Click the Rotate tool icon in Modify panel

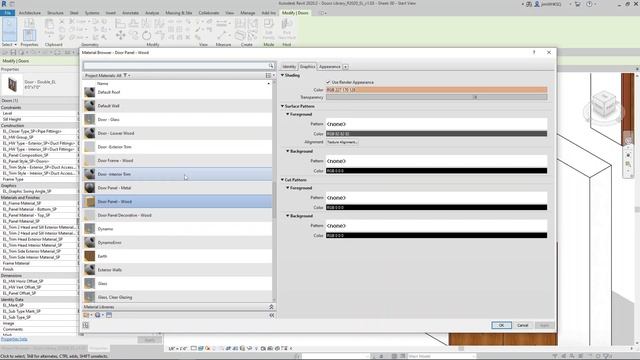[x=147, y=36]
